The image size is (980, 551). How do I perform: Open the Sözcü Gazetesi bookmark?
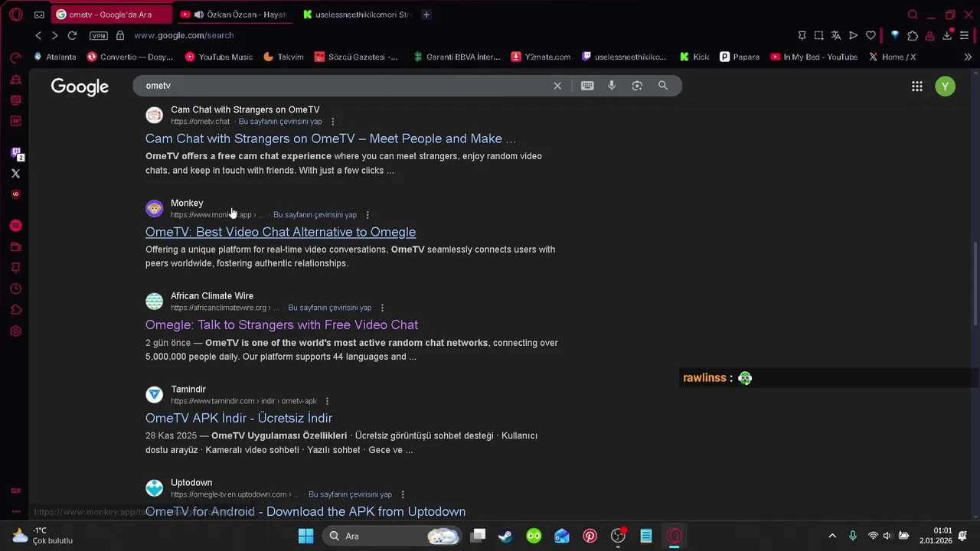356,57
